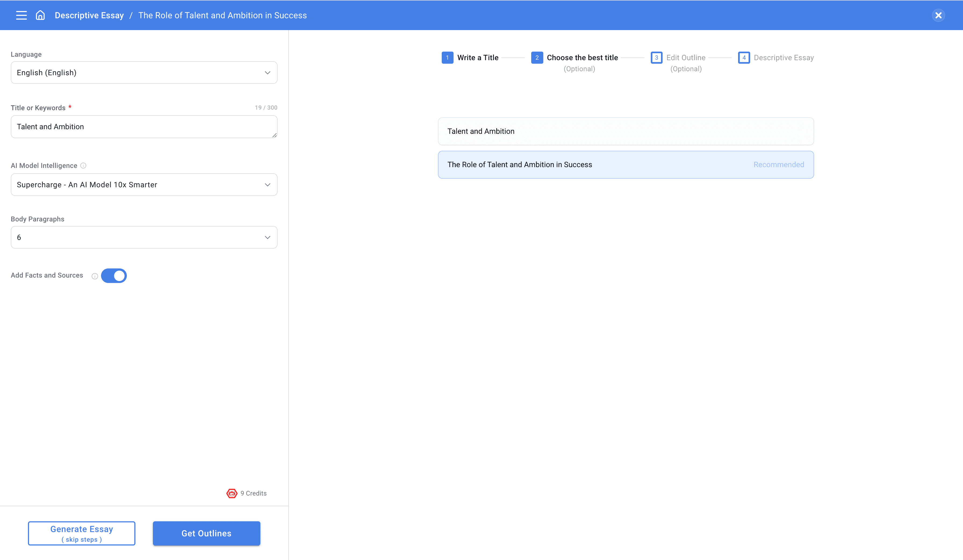Click the AI Model Intelligence info icon
The image size is (963, 560).
[x=83, y=166]
